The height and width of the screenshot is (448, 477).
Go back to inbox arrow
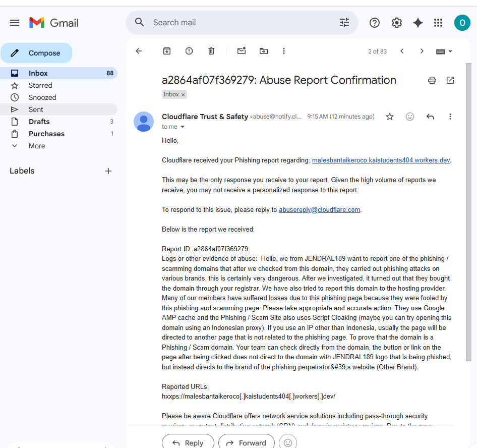139,51
